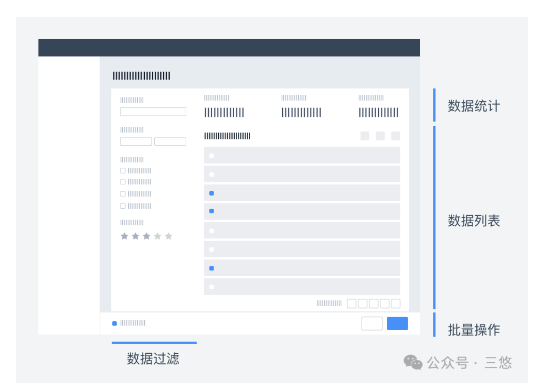Click the leftmost square icon above the data list
This screenshot has height=392, width=546.
pyautogui.click(x=365, y=136)
